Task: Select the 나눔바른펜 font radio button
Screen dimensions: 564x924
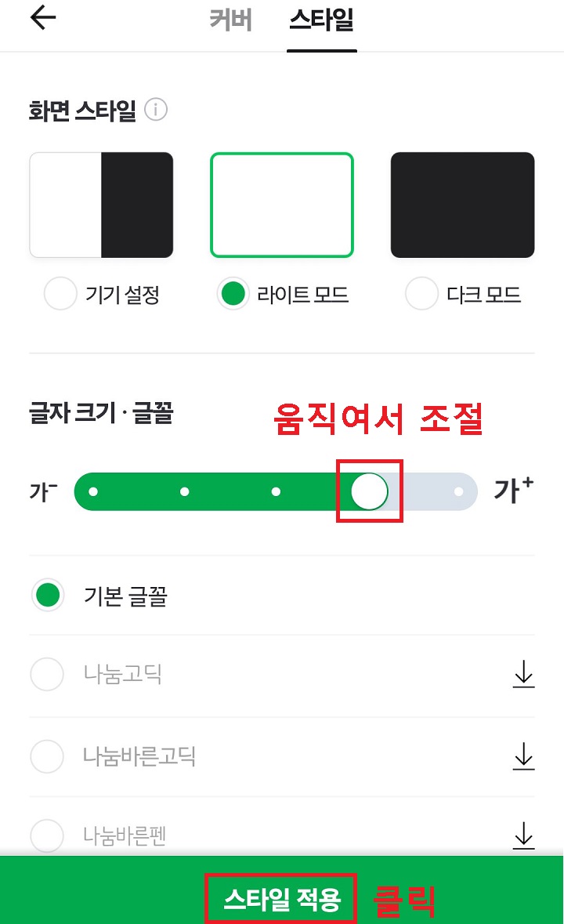Action: coord(47,837)
